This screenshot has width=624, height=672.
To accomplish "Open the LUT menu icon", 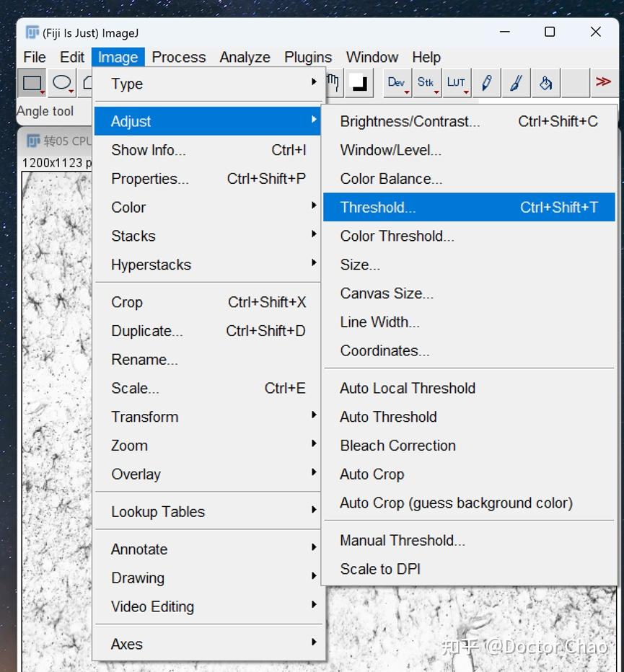I will point(457,83).
